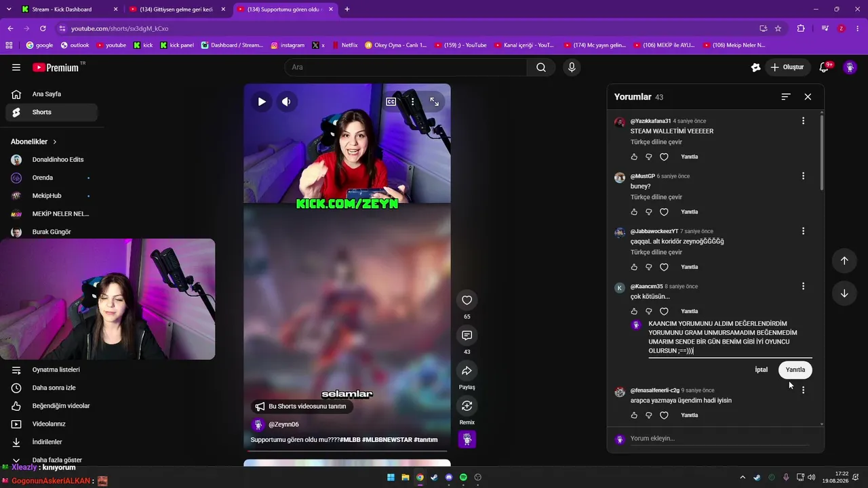This screenshot has width=868, height=488.
Task: Click Bu Shorts videosunu tanıtın button
Action: point(302,407)
